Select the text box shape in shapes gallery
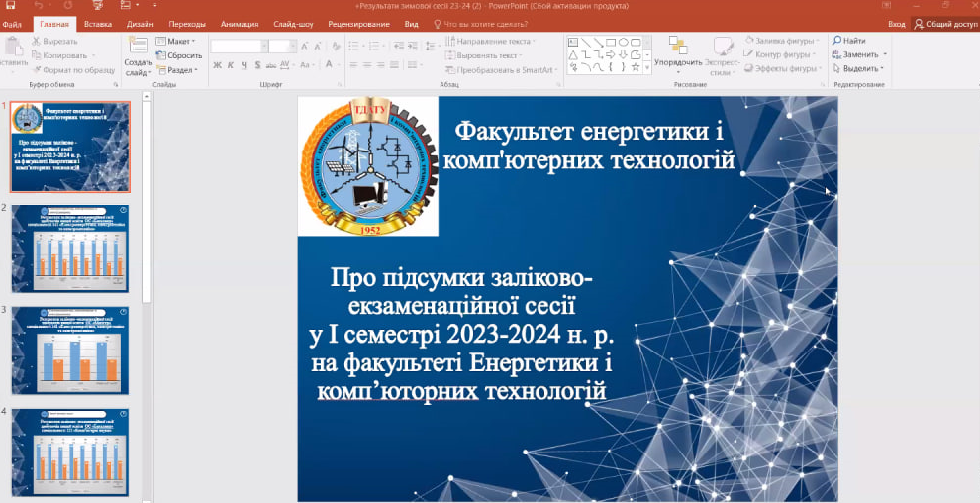The image size is (980, 503). pos(573,43)
